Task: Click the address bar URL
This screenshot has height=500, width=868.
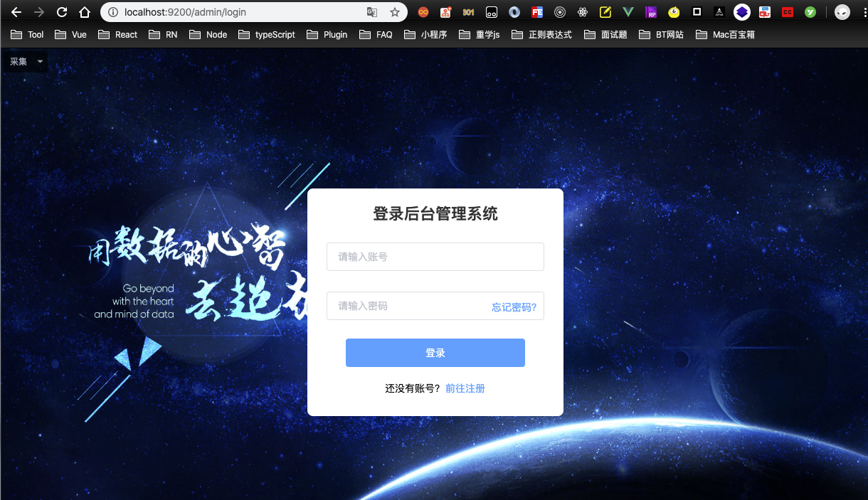Action: pos(185,12)
